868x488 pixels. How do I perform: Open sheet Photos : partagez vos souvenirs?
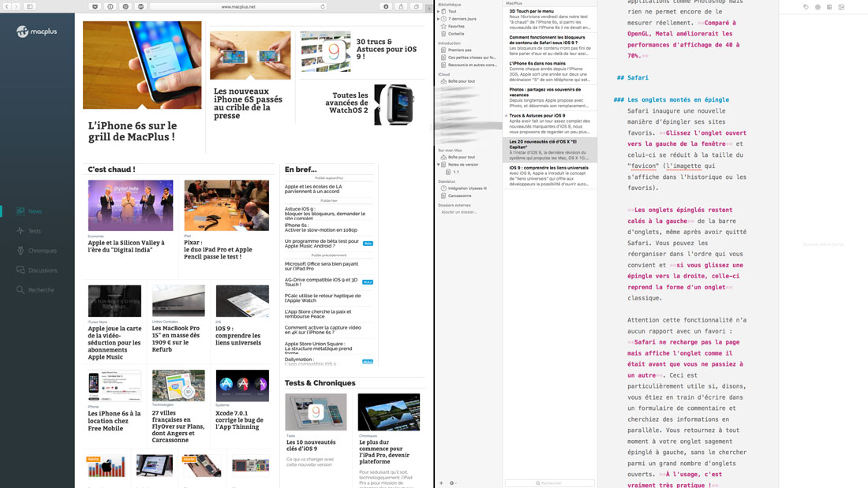550,98
